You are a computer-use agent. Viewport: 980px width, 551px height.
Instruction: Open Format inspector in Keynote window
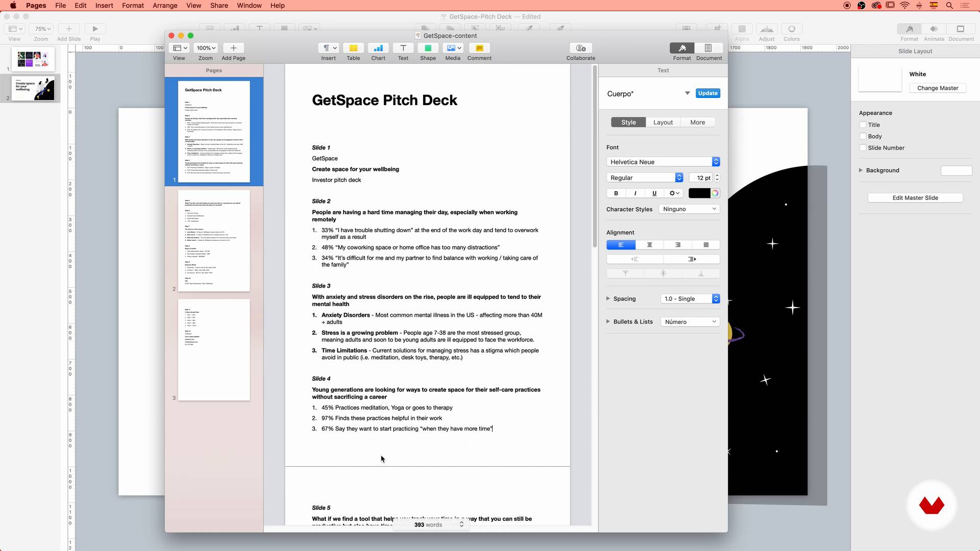pos(910,29)
